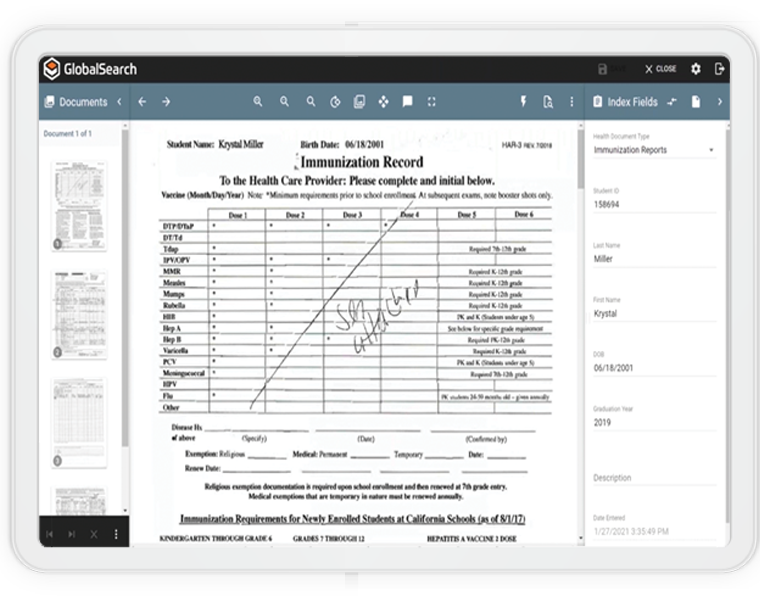This screenshot has width=760, height=599.
Task: Rotate the page with the rotate icon
Action: [x=335, y=102]
